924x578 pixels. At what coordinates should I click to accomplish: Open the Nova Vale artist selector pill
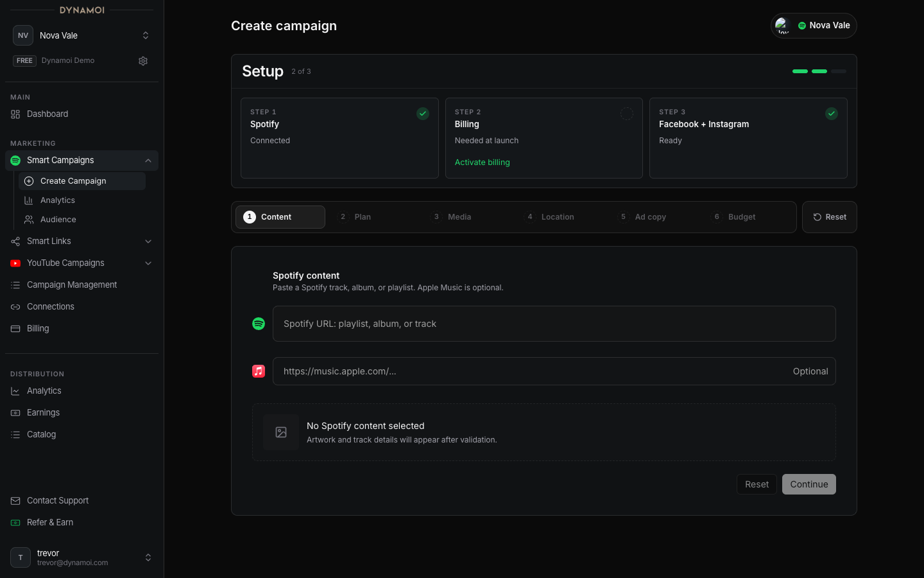click(x=814, y=26)
